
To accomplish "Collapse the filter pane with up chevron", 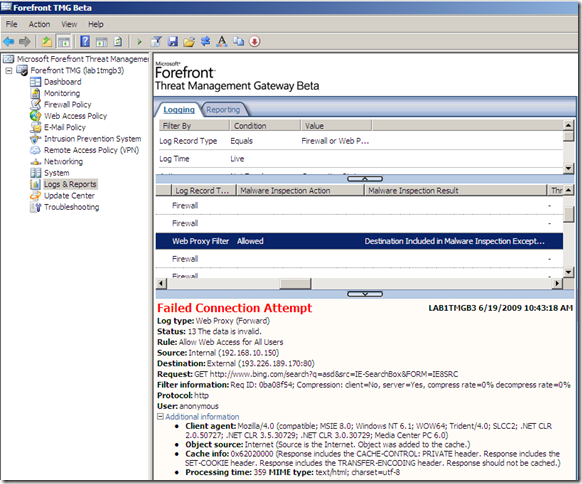I will point(365,179).
